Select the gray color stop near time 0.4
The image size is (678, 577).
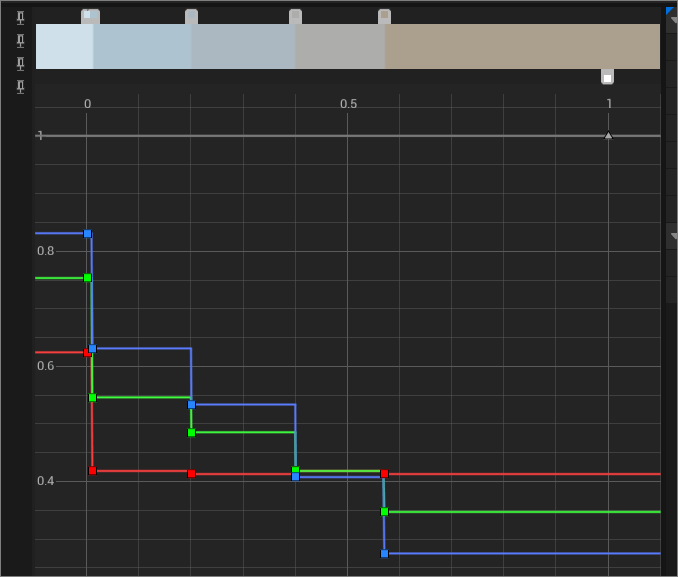[295, 16]
